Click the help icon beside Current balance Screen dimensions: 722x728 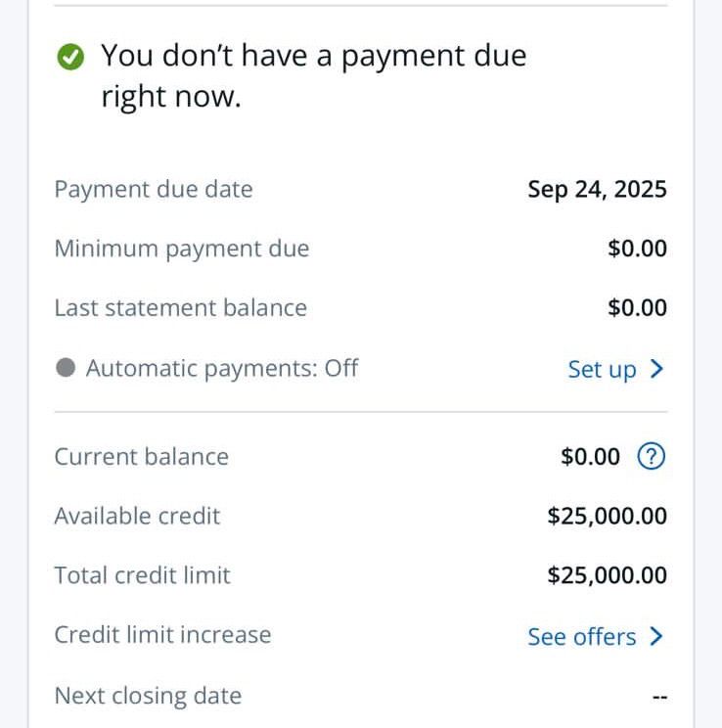pos(651,456)
